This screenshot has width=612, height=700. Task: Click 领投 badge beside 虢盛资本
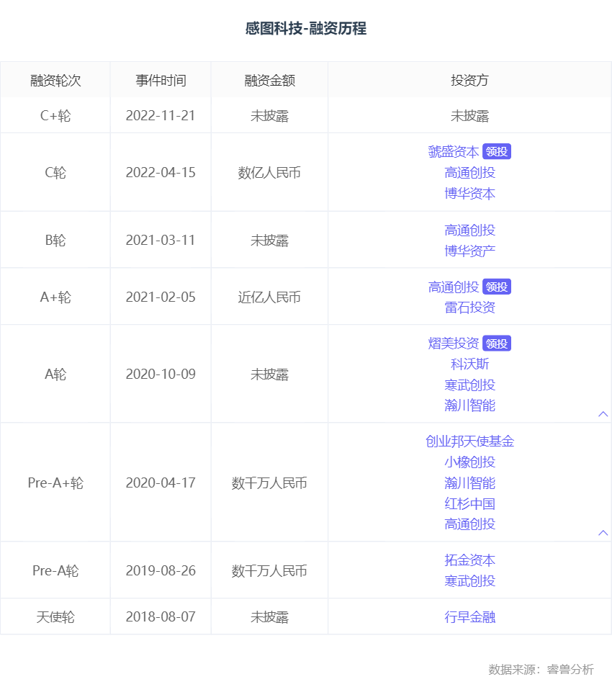(496, 152)
